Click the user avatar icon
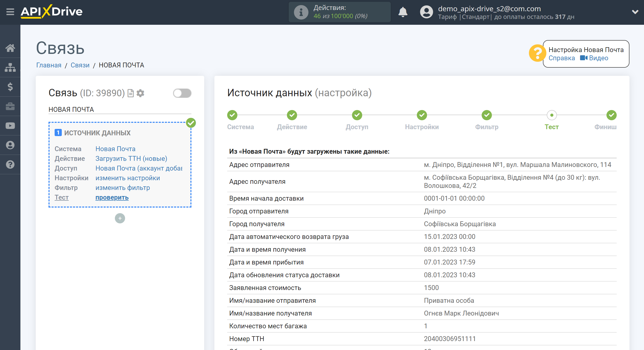This screenshot has width=644, height=350. [427, 12]
